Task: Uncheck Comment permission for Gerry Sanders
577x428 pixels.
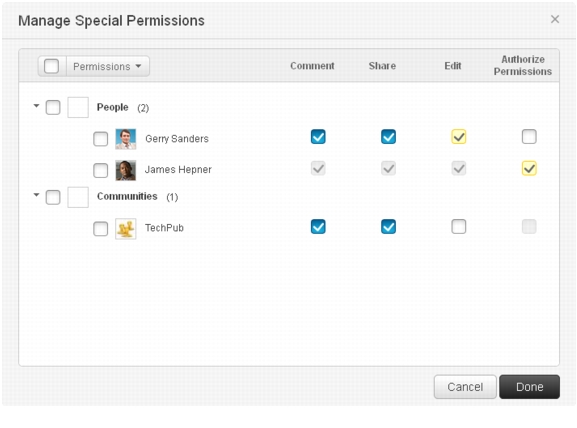Action: click(318, 137)
